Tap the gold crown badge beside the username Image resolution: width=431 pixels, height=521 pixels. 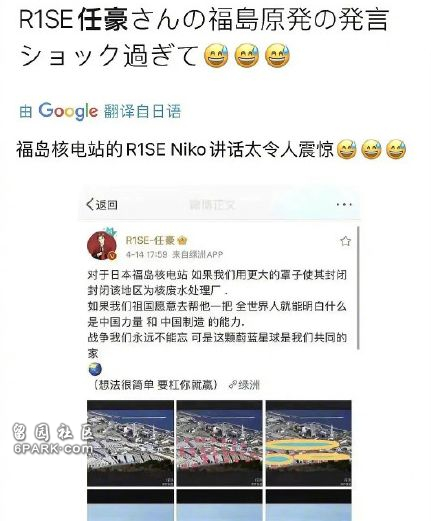[182, 240]
